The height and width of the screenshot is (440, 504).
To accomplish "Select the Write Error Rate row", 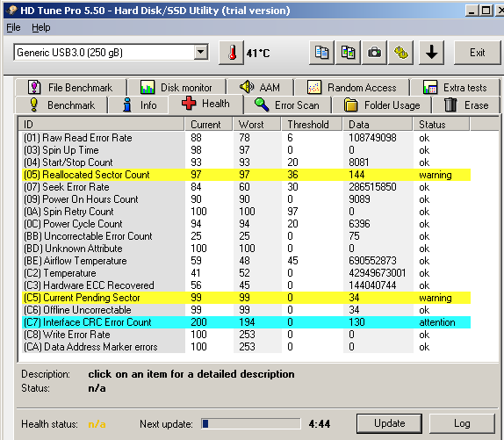I will click(x=246, y=335).
